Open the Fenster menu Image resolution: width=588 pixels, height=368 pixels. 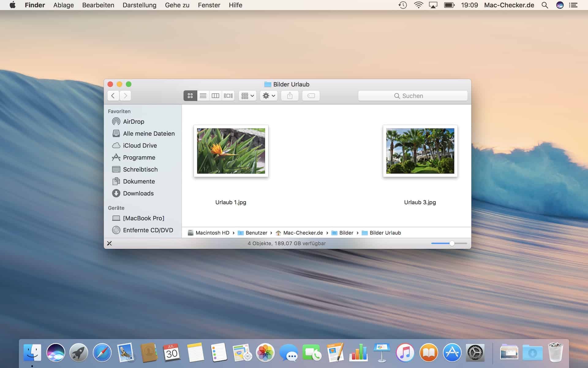coord(209,5)
